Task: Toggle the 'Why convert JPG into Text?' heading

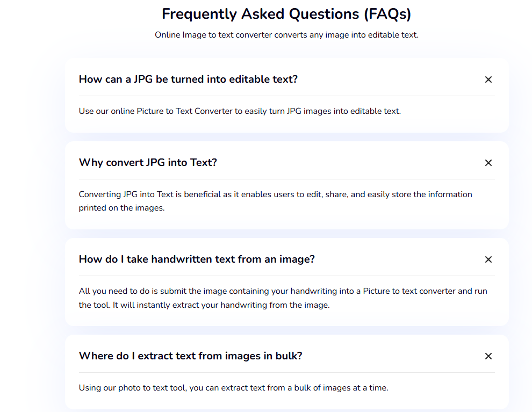Action: [148, 162]
